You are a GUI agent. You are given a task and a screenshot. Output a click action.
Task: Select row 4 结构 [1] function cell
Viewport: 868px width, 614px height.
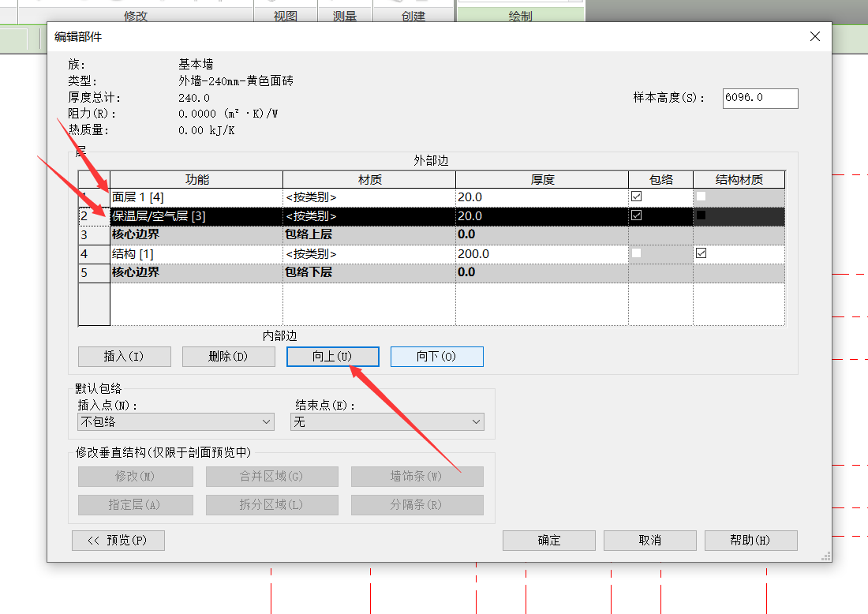(x=196, y=254)
